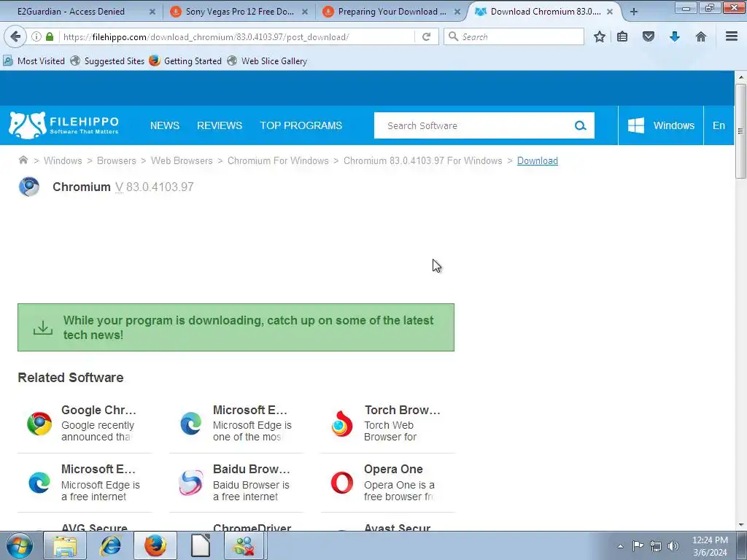
Task: Click the Download breadcrumb link
Action: 538,160
